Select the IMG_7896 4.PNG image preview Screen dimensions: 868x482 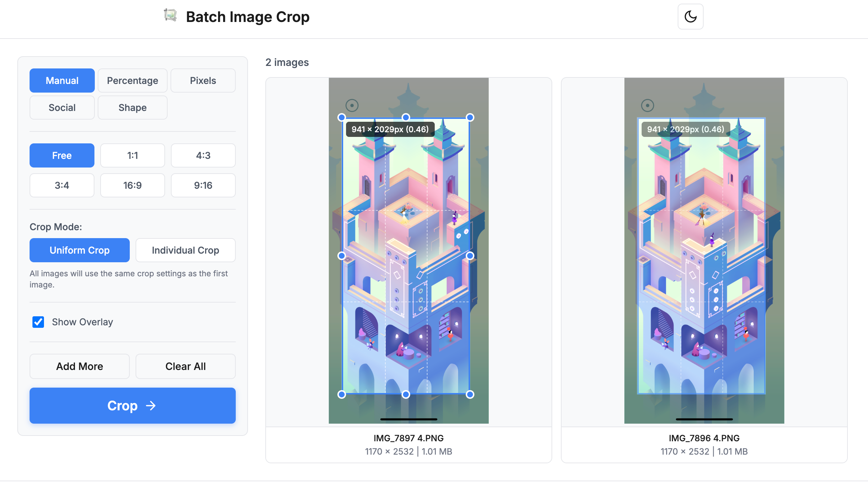pyautogui.click(x=704, y=251)
